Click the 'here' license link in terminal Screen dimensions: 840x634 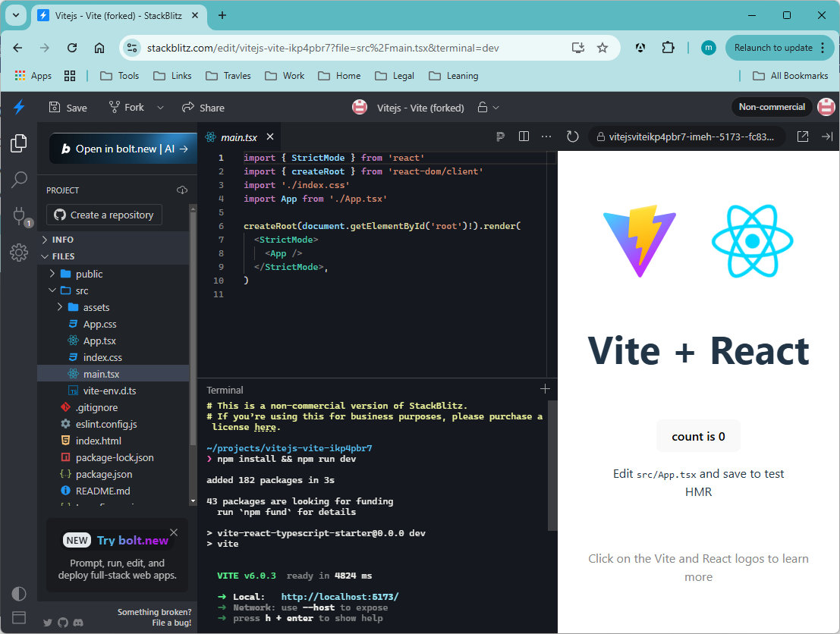[265, 427]
